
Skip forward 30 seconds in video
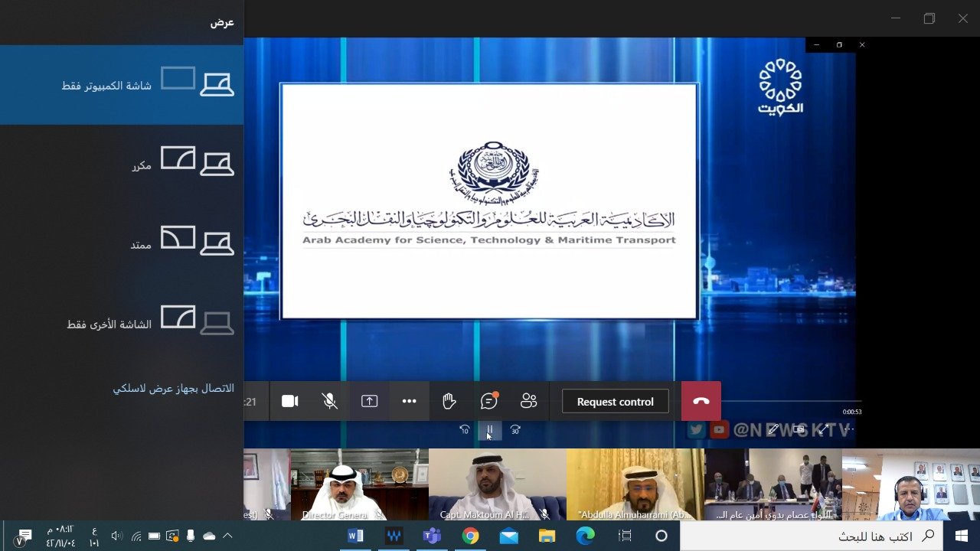click(x=515, y=430)
